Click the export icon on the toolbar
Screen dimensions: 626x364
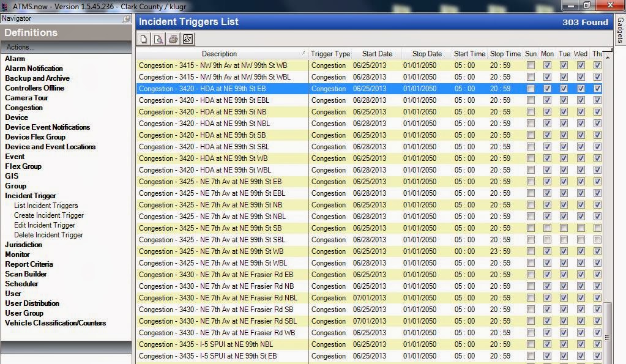coord(188,39)
